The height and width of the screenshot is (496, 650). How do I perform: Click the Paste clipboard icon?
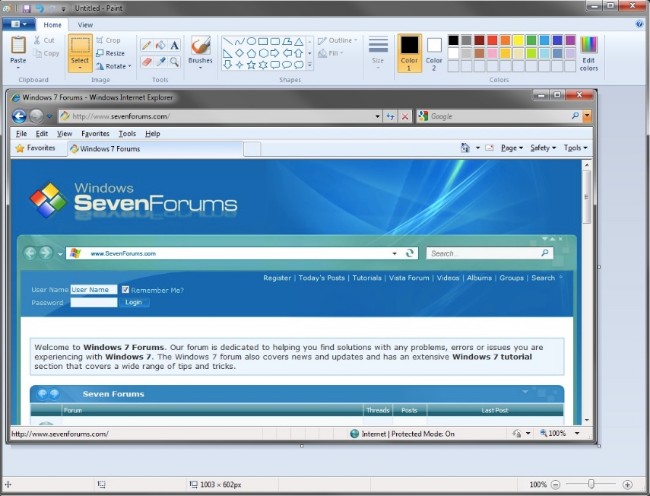(18, 45)
